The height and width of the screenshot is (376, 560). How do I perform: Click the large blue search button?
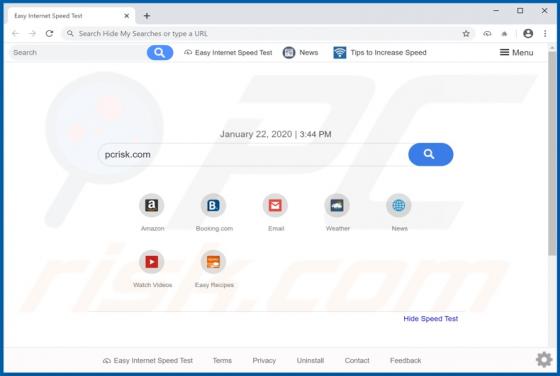click(430, 154)
